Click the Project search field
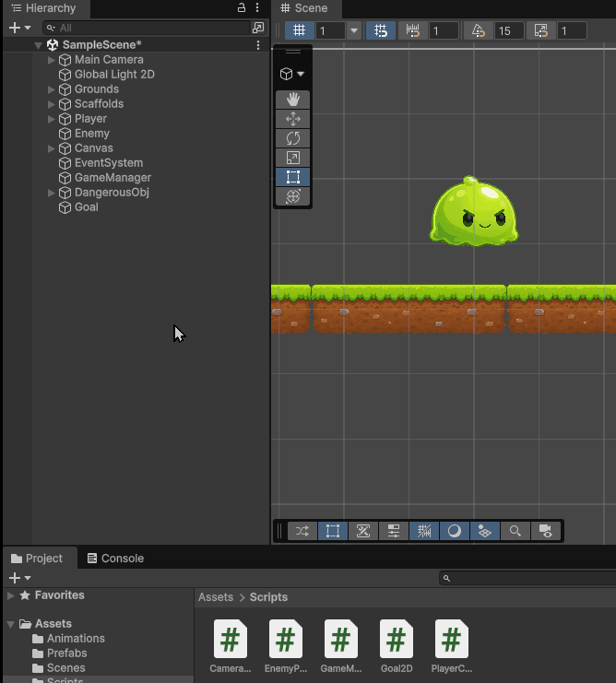 pos(527,579)
